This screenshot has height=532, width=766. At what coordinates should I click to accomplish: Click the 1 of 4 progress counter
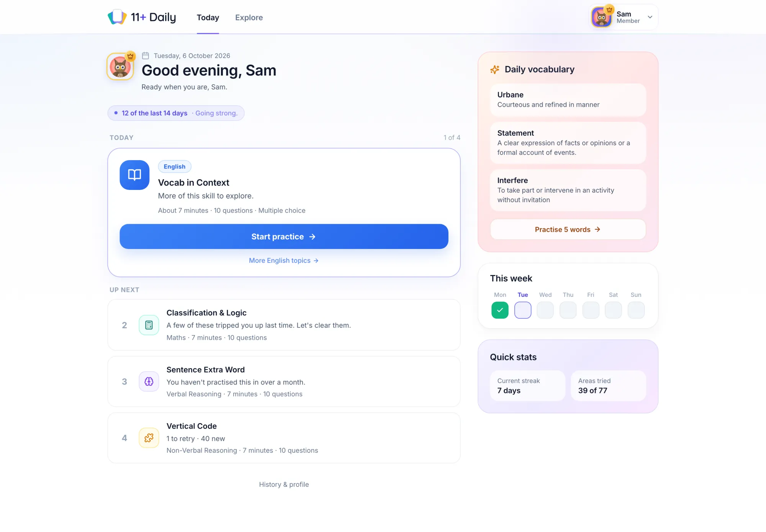(x=452, y=138)
